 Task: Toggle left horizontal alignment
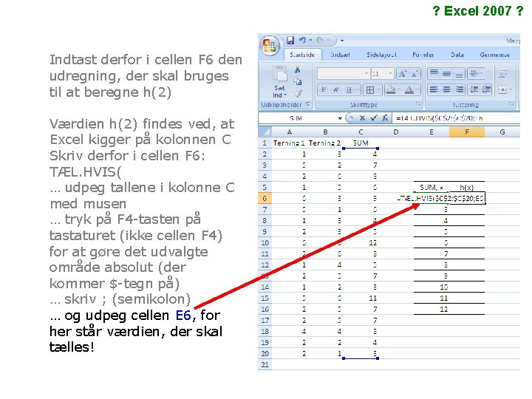point(434,90)
